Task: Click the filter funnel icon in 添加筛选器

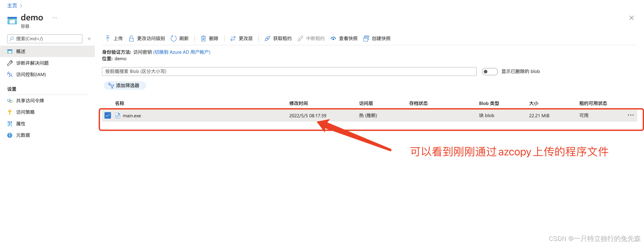Action: [x=111, y=86]
